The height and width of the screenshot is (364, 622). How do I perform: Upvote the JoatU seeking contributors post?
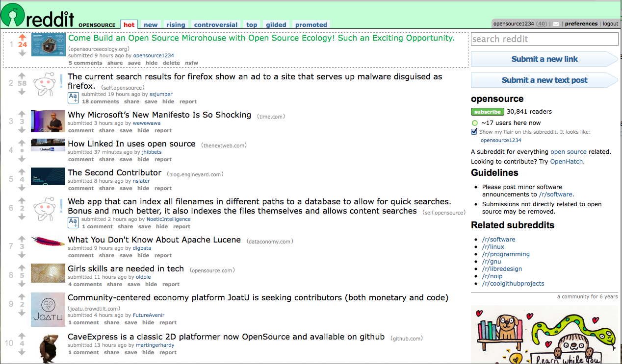click(x=22, y=296)
